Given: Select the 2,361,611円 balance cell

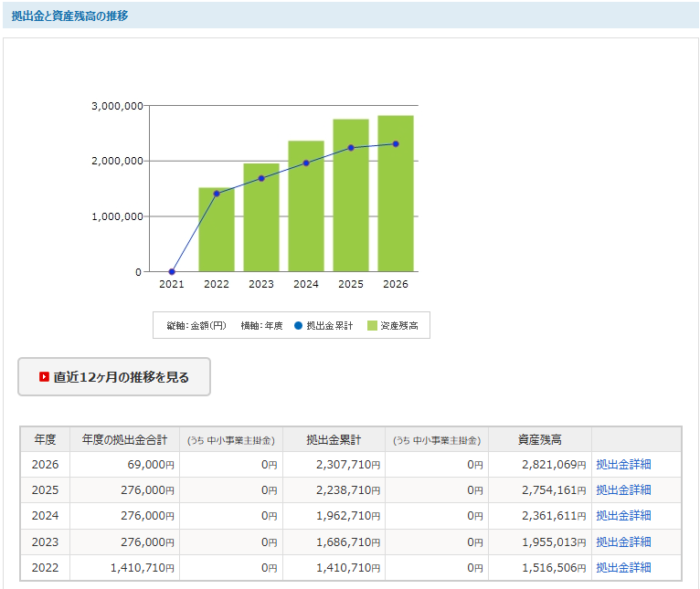Looking at the screenshot, I should (x=540, y=515).
